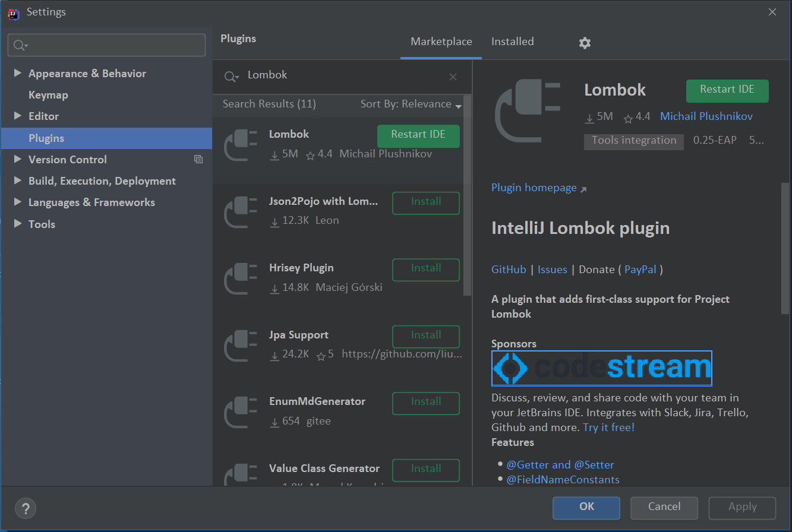The height and width of the screenshot is (532, 792).
Task: Click the Try it free! link
Action: (x=609, y=427)
